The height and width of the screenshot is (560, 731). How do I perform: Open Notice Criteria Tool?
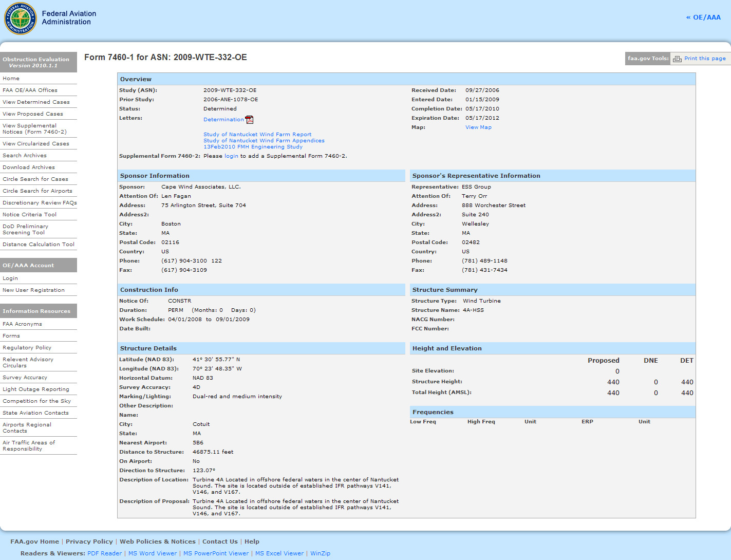click(x=29, y=215)
